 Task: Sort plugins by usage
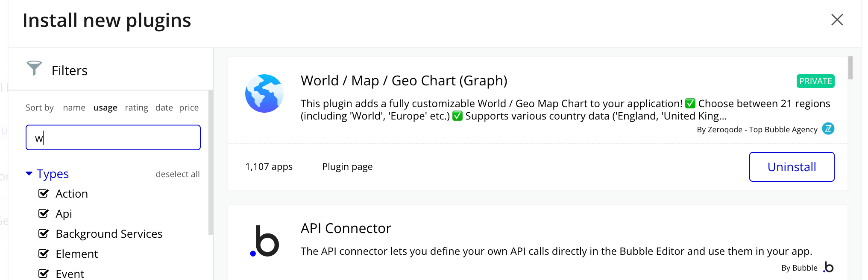pos(105,108)
